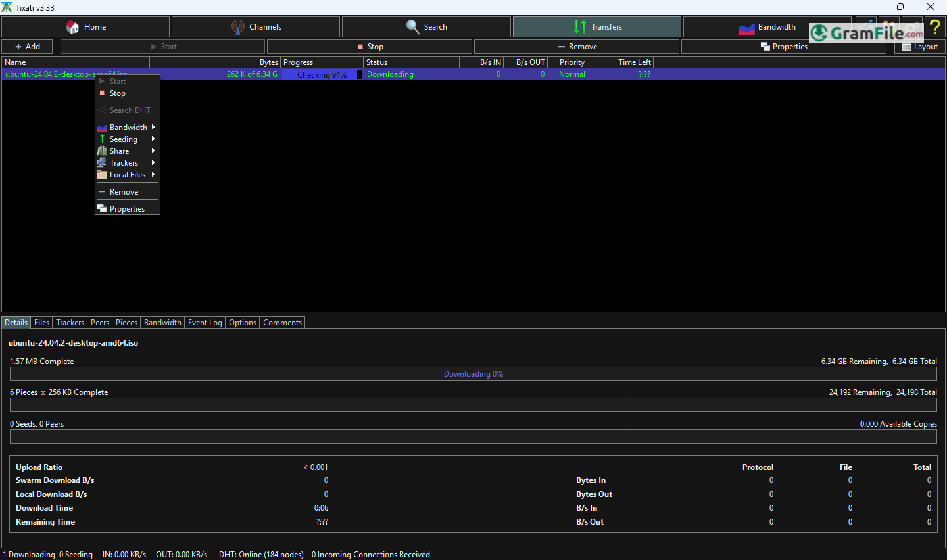Click the '262 K of 6.34 G' bytes cell
947x560 pixels.
click(x=252, y=74)
